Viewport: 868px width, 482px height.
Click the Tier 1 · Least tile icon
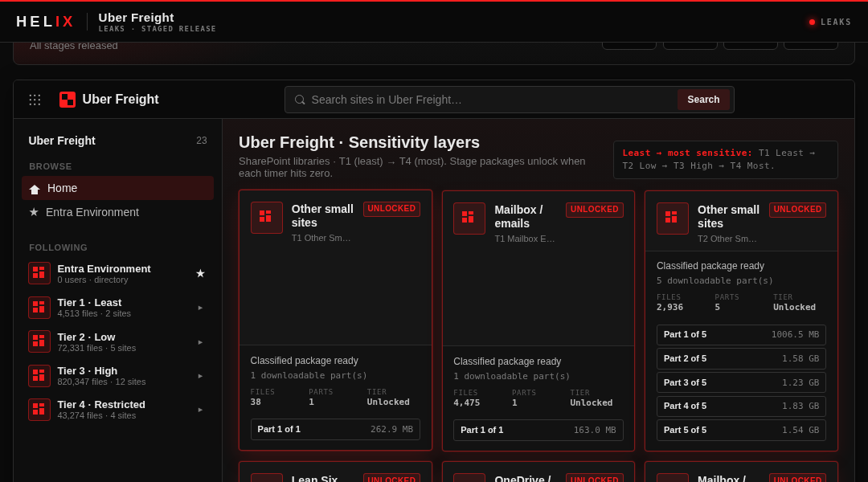pos(39,308)
